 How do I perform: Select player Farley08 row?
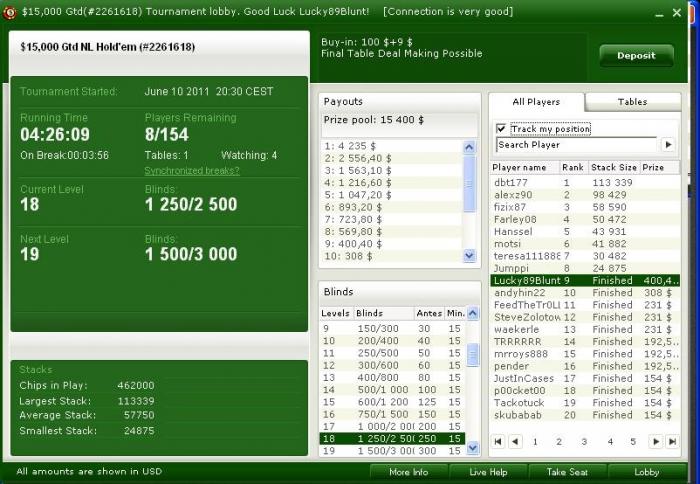(585, 220)
